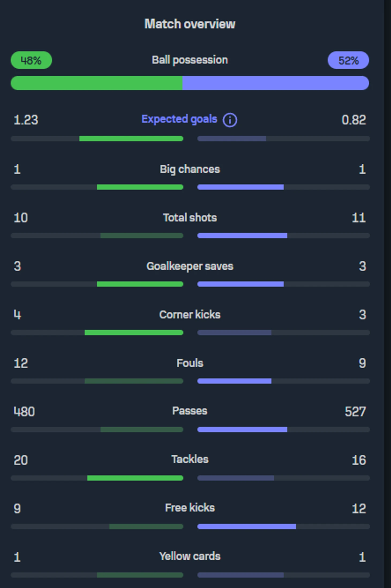Select the 52% possession badge
This screenshot has width=391, height=588.
tap(348, 60)
